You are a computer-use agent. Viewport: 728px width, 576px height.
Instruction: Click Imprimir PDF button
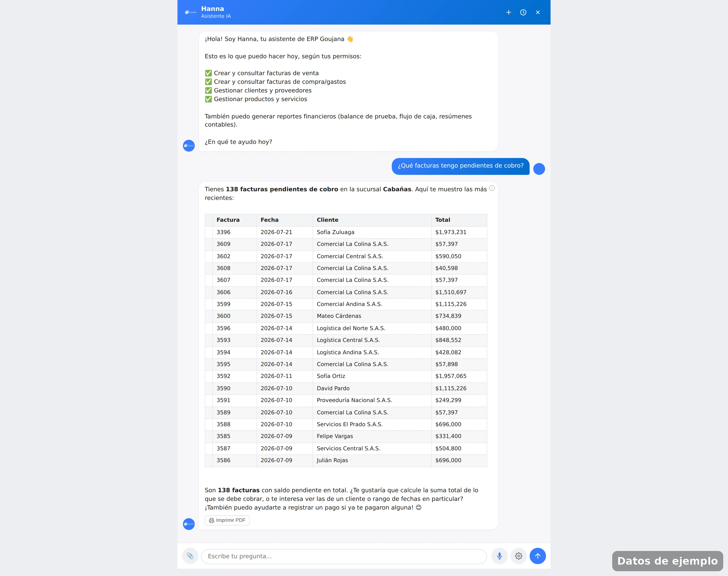pyautogui.click(x=227, y=520)
